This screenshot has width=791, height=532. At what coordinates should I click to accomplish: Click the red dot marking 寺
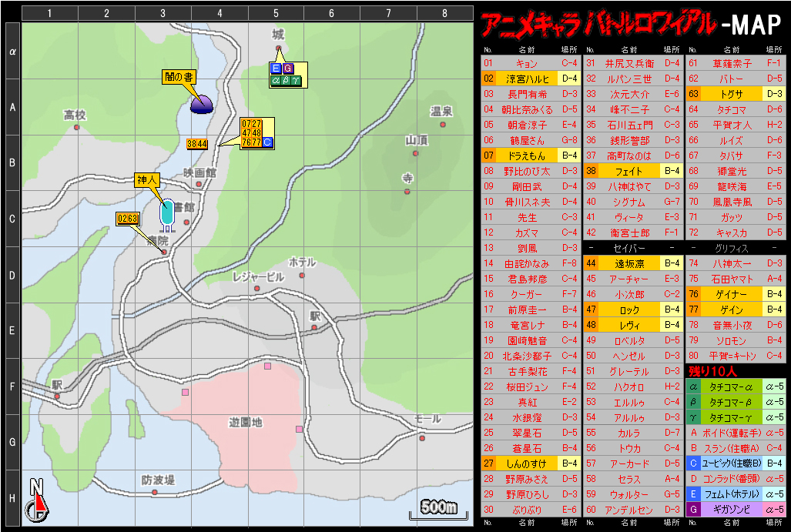pos(407,192)
